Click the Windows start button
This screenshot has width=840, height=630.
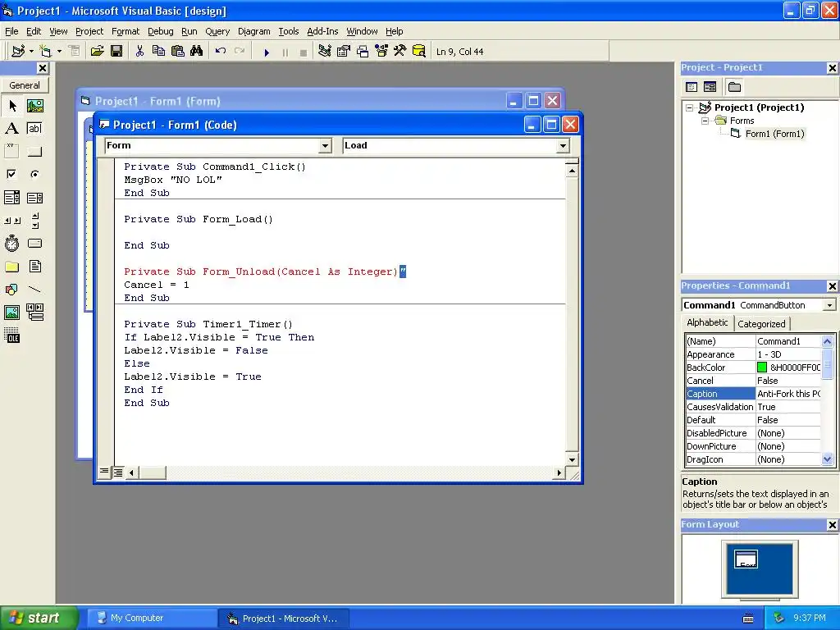[x=38, y=618]
